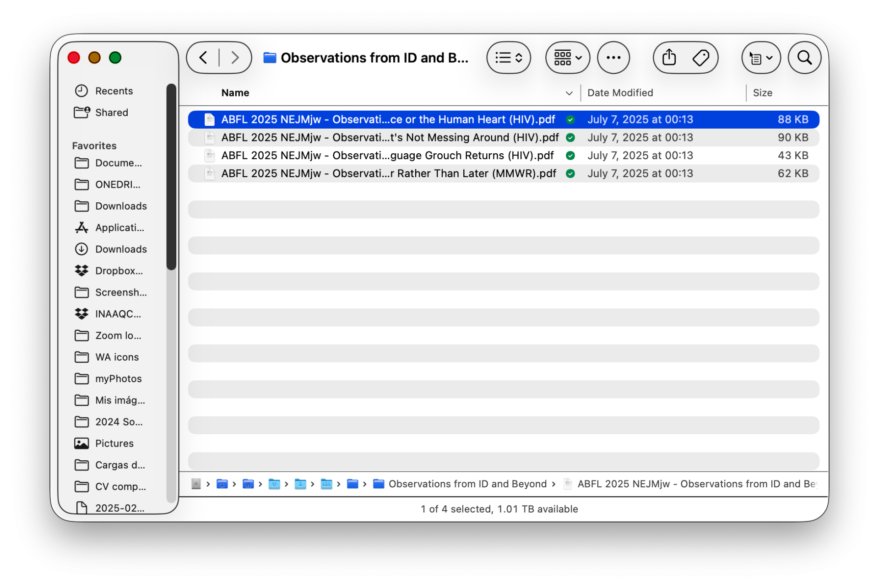Open Dropbox in the sidebar
This screenshot has height=588, width=879.
click(x=118, y=271)
